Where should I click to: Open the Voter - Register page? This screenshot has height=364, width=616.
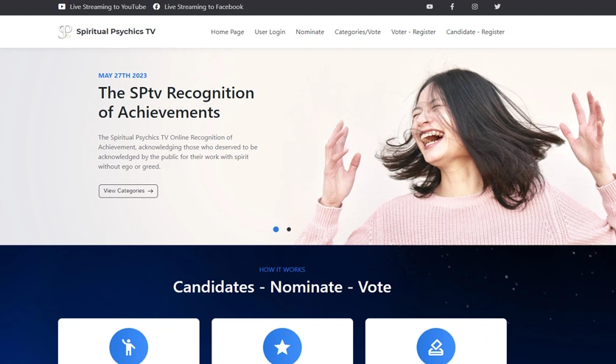coord(413,32)
